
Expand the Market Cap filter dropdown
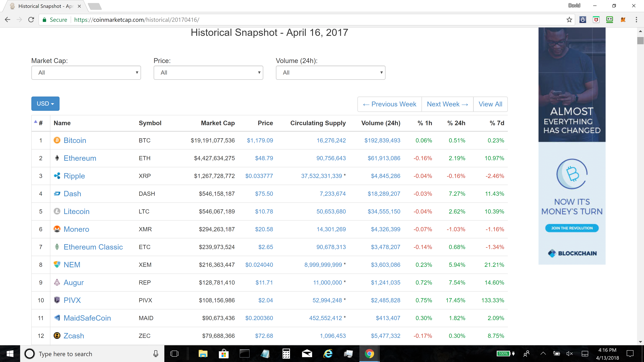(x=86, y=73)
